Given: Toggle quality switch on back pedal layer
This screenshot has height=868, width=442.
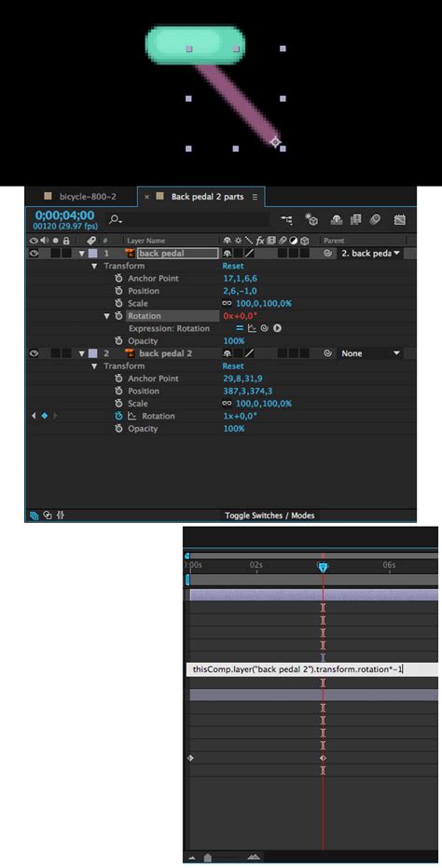Looking at the screenshot, I should (x=250, y=254).
